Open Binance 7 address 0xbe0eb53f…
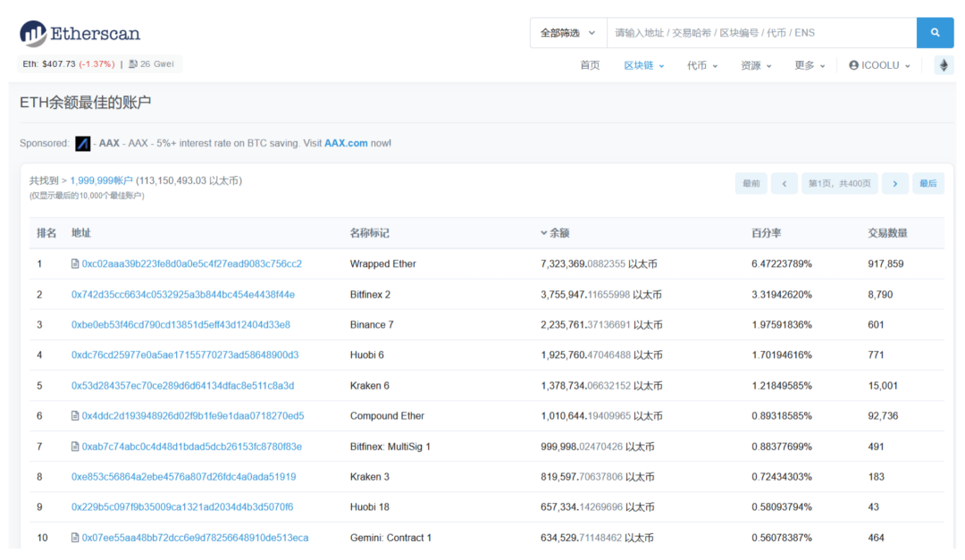This screenshot has height=560, width=965. point(180,325)
